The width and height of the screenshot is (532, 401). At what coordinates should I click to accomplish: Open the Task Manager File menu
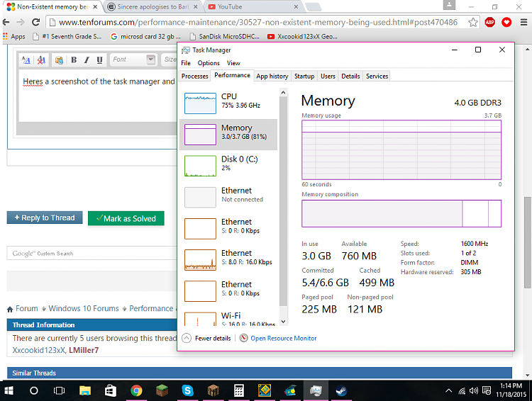pyautogui.click(x=186, y=63)
